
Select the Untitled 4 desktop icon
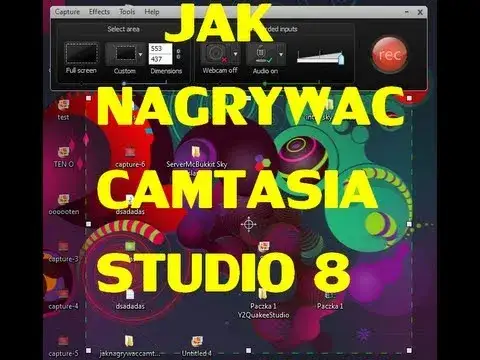pos(197,346)
